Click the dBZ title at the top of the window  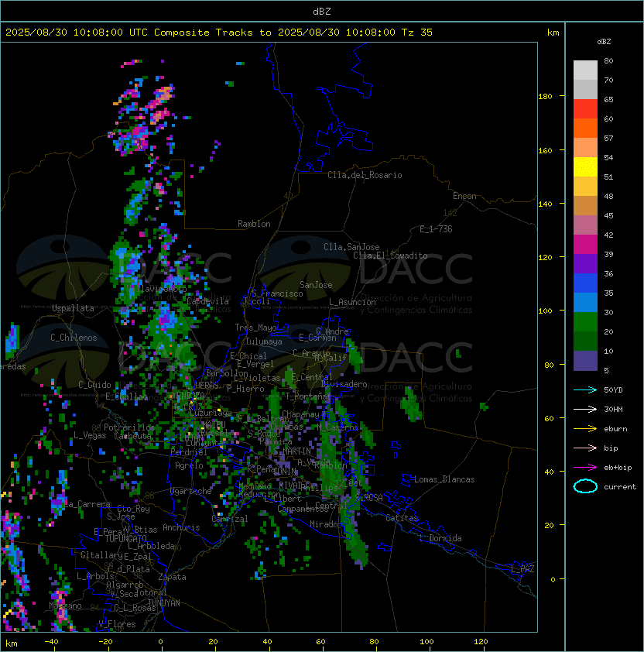[322, 11]
